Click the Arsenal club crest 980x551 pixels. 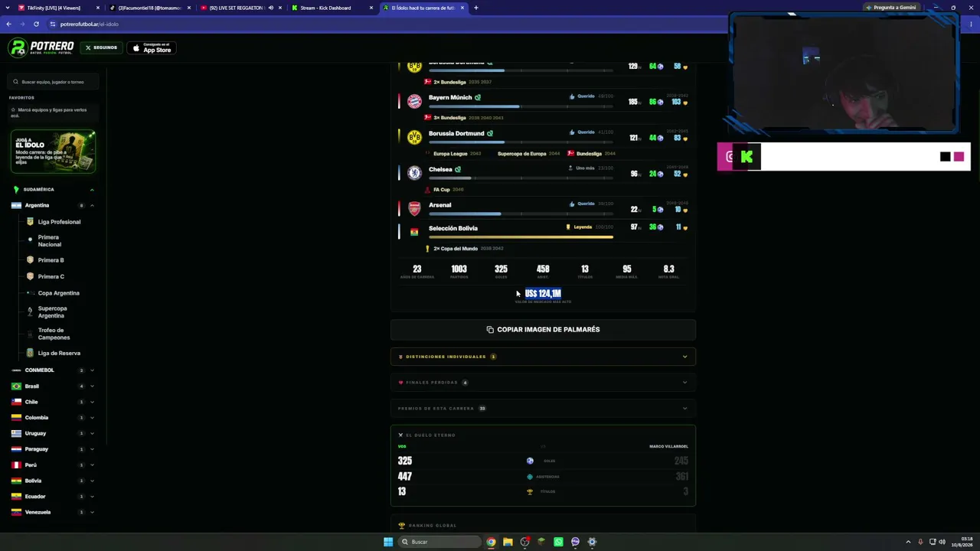point(414,209)
